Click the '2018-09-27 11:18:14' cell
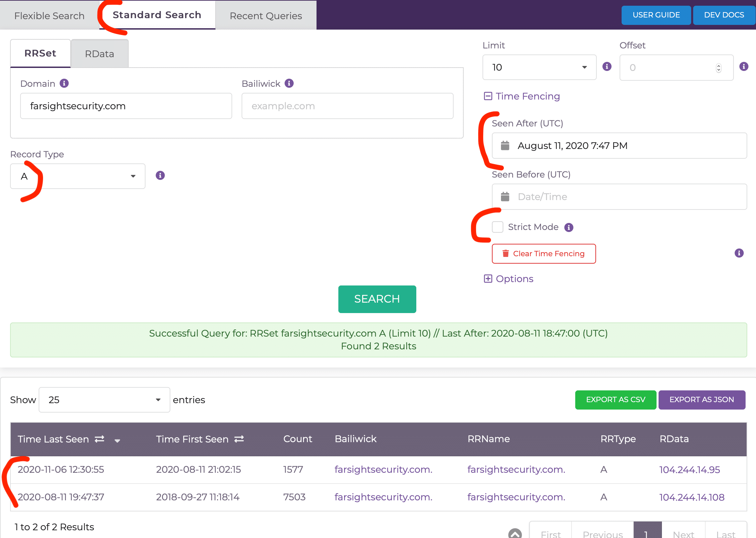Viewport: 756px width, 538px height. [198, 497]
